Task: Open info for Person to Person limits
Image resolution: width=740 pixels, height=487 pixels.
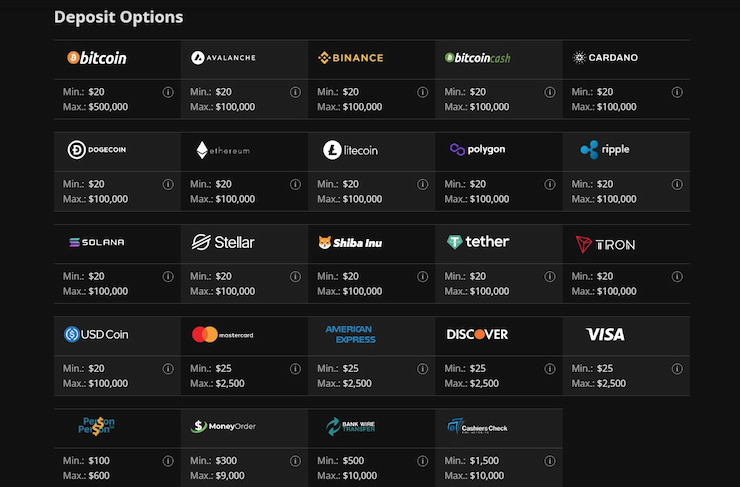Action: pos(168,461)
